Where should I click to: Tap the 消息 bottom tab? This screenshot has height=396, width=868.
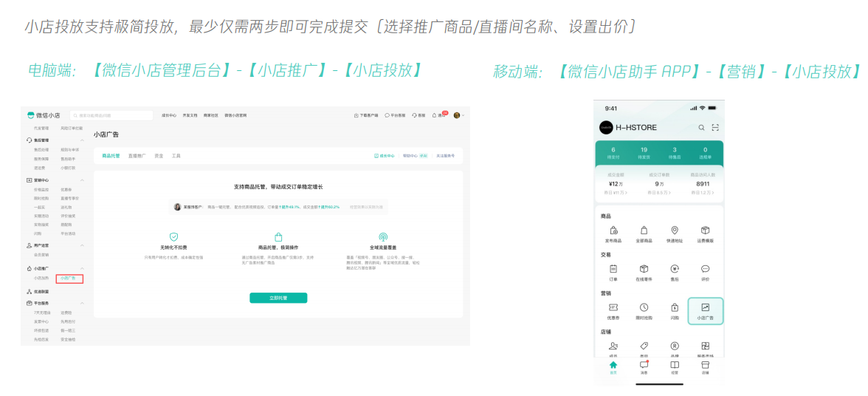pos(644,367)
